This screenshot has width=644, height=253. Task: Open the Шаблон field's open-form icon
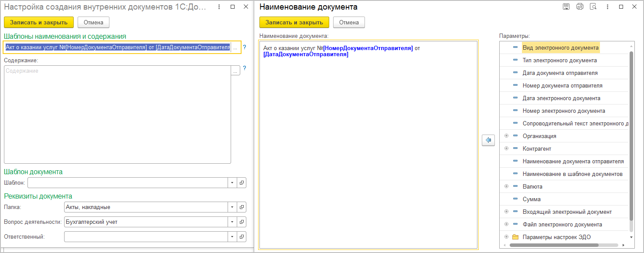(242, 183)
